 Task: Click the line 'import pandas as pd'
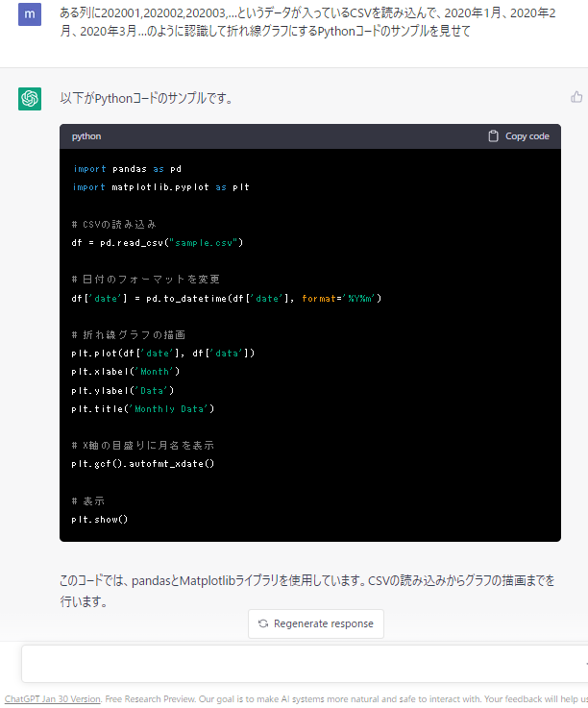(127, 169)
